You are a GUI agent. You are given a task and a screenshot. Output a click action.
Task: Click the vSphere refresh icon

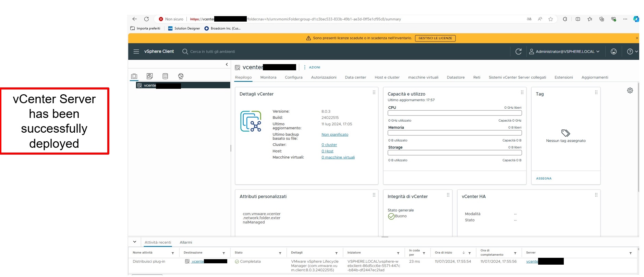(519, 51)
